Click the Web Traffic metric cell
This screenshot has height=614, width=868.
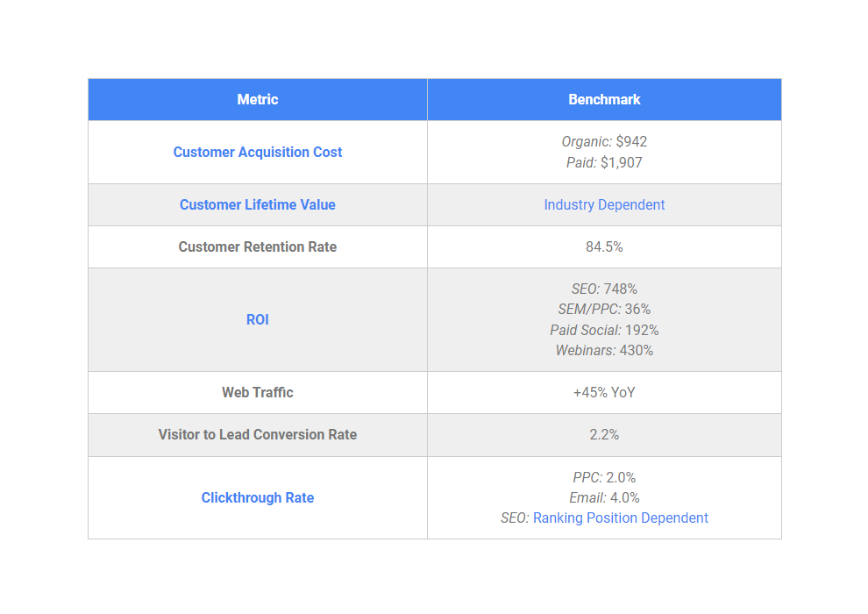(258, 393)
